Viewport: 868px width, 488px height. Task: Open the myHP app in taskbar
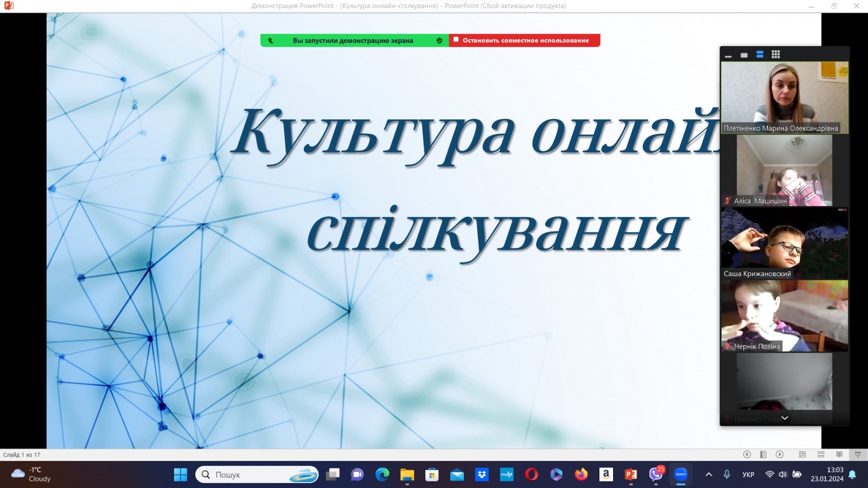click(x=507, y=474)
